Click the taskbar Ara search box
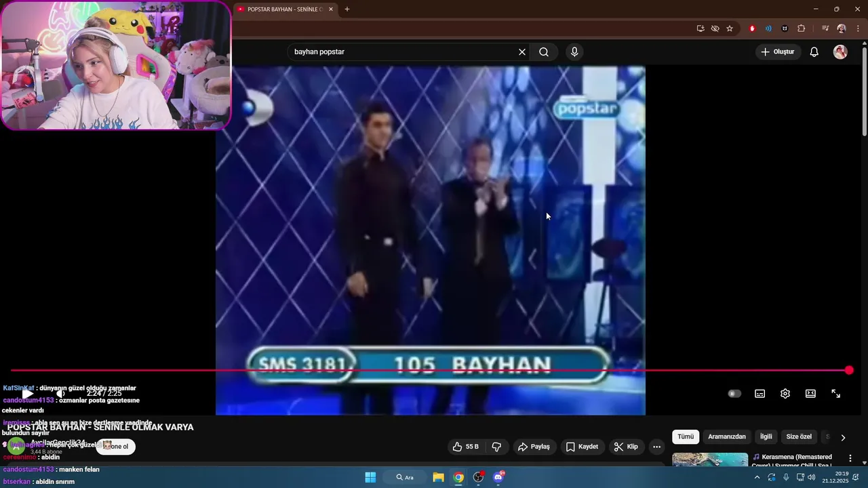 tap(405, 477)
